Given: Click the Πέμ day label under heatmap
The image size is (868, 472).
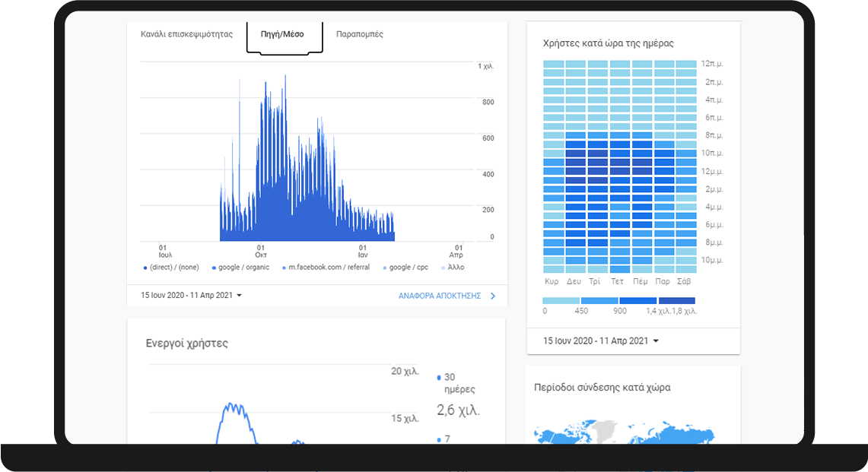Looking at the screenshot, I should pos(640,281).
